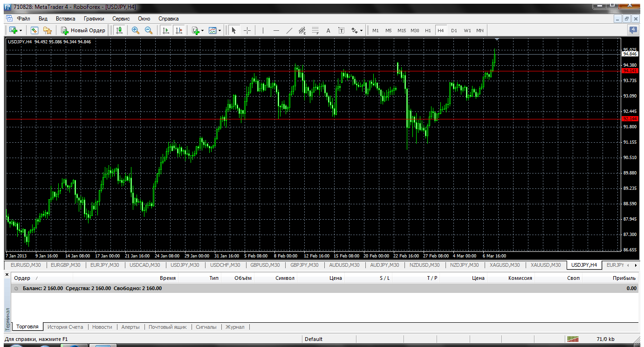
Task: Switch to the EURUSD,M30 chart tab
Action: point(26,265)
